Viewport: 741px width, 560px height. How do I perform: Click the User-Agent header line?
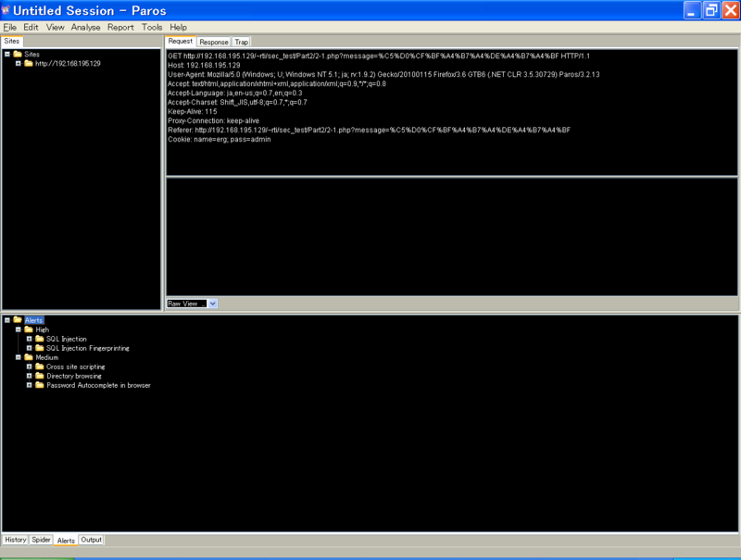[383, 75]
